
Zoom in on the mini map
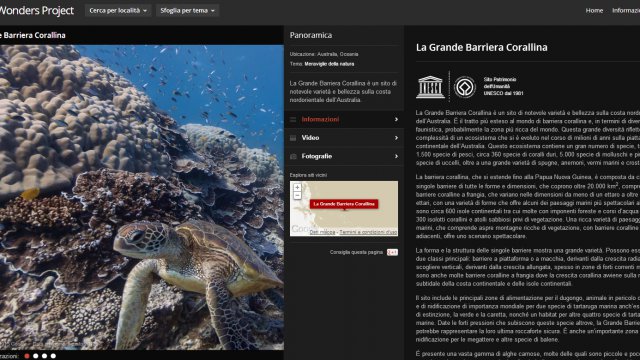(x=297, y=187)
